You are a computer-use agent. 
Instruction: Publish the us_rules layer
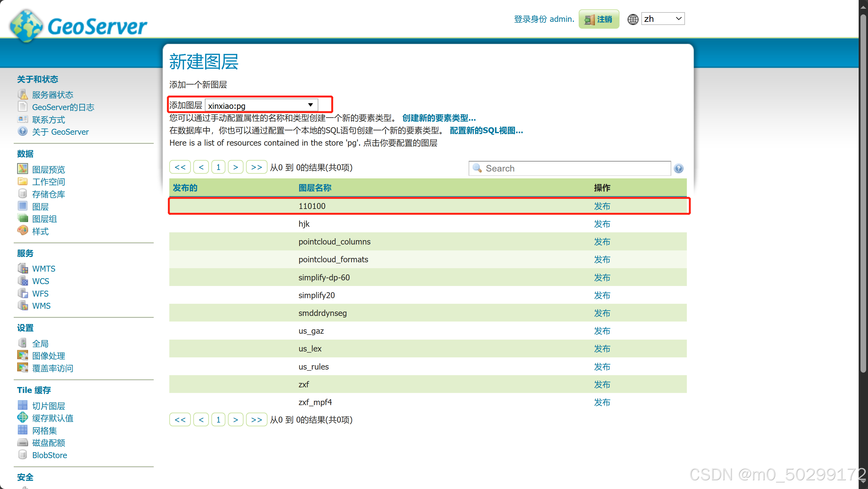point(602,367)
